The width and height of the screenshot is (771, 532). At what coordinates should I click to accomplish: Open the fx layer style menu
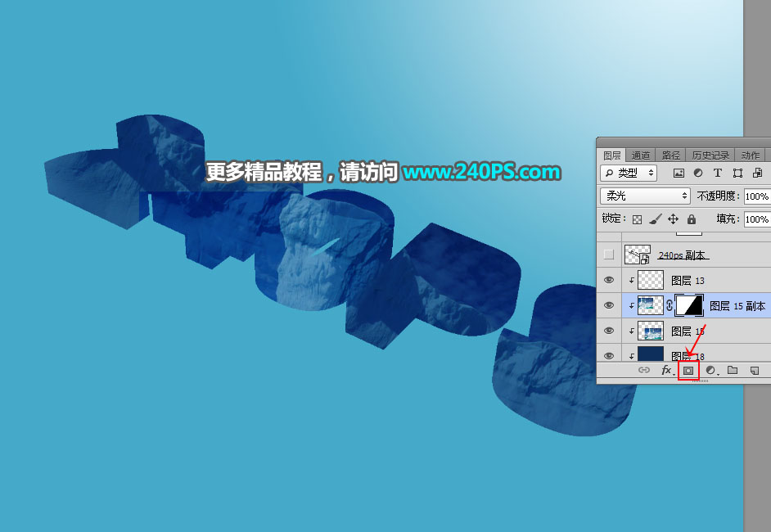pos(666,370)
